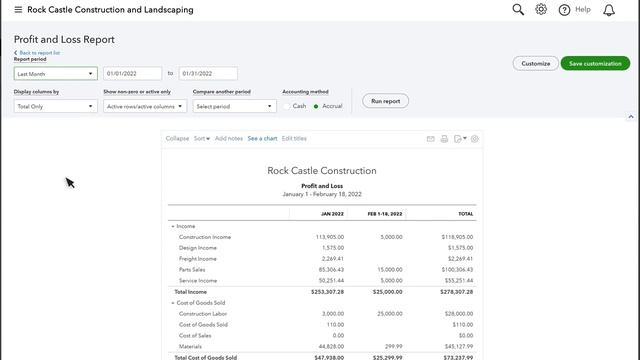Collapse the Cost of Goods Sold section
This screenshot has width=640, height=360.
tap(173, 303)
